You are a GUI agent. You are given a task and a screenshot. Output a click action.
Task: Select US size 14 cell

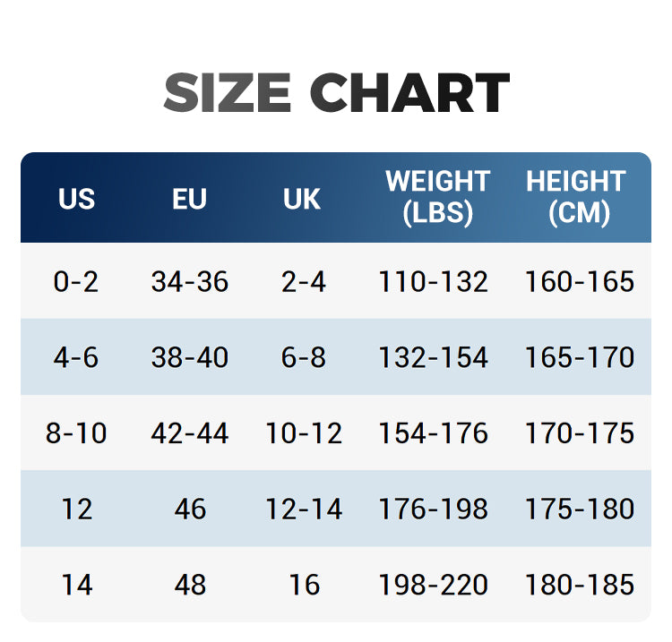[77, 585]
